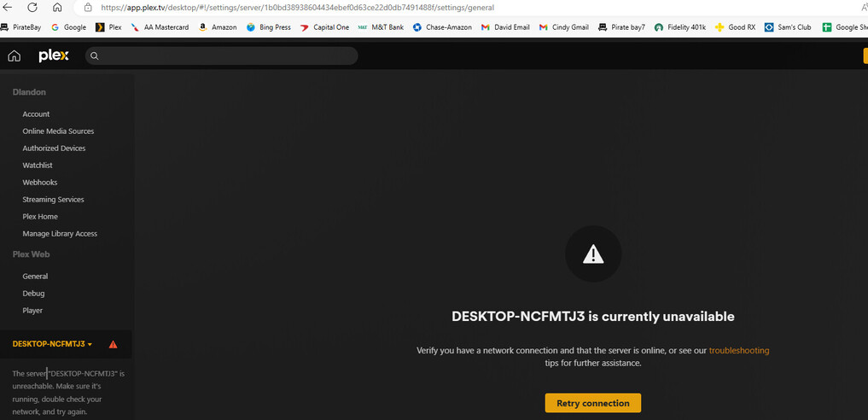Open the Google bookmark
Screen dimensions: 868x420
68,27
